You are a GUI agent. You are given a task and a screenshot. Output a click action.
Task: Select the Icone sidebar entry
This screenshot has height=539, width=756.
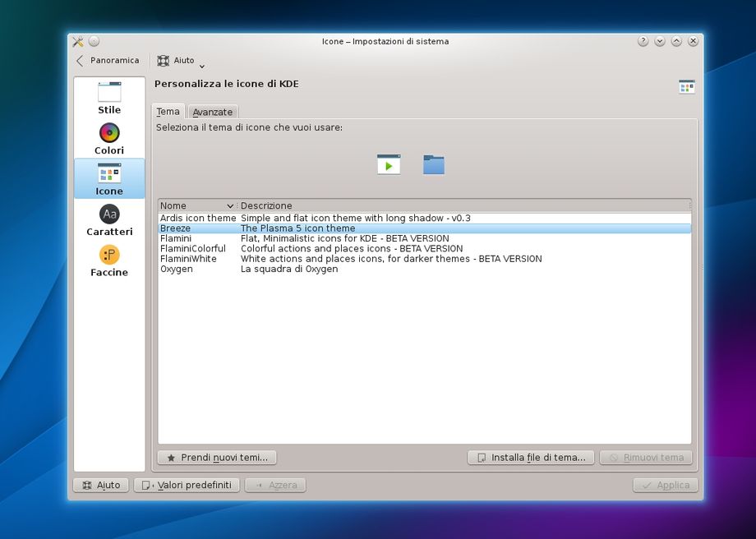(x=109, y=179)
